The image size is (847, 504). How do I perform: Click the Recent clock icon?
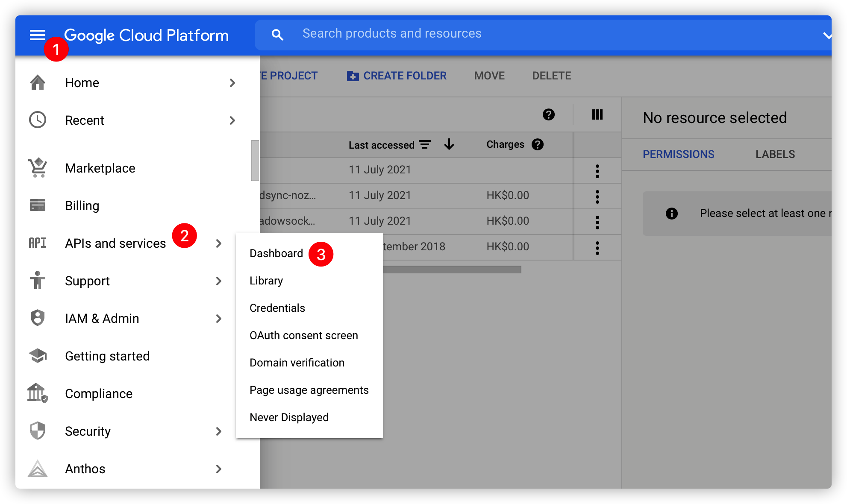(x=38, y=120)
